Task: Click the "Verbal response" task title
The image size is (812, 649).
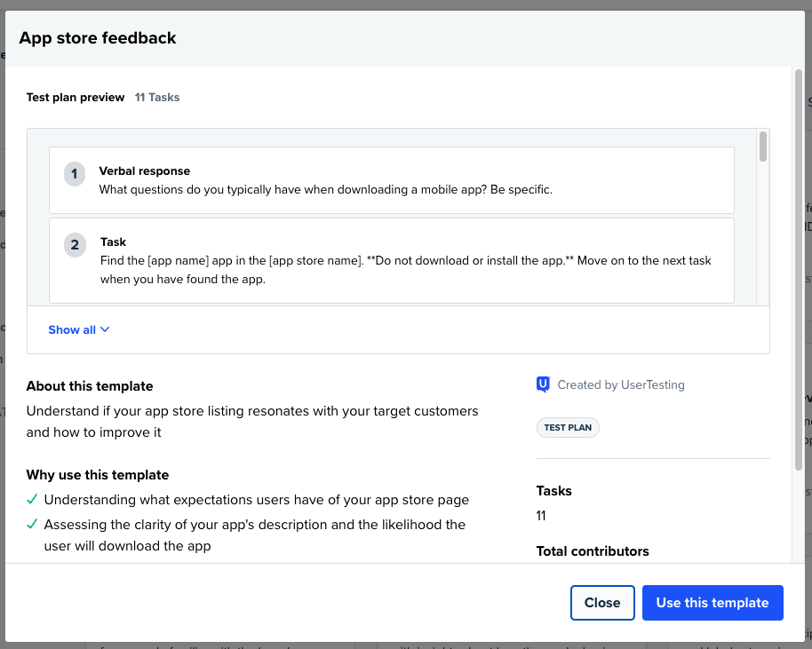Action: click(145, 170)
